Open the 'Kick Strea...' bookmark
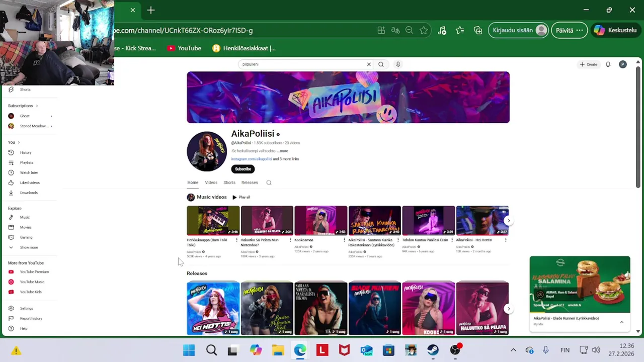Viewport: 644px width, 362px height. point(135,48)
